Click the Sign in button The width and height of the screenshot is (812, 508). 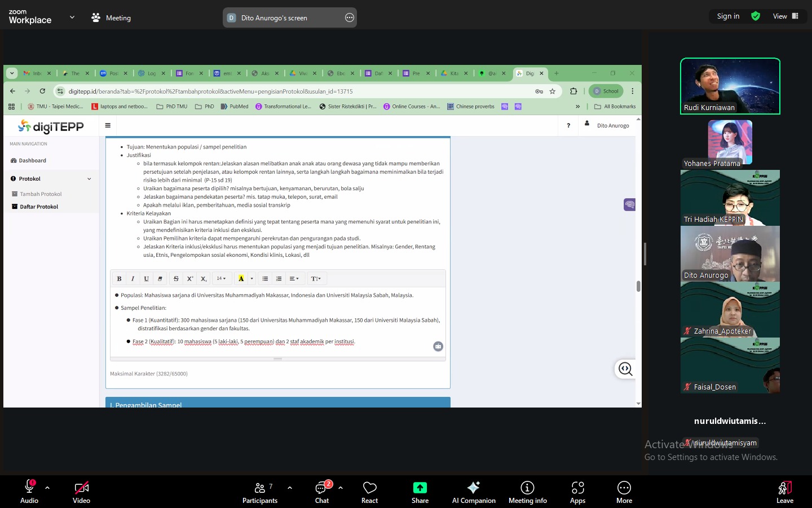coord(728,16)
